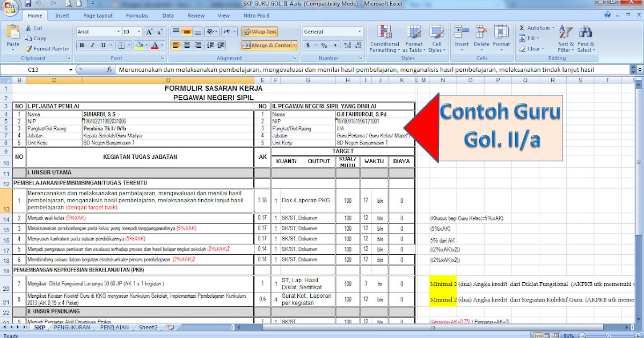Insert function using fx icon
Viewport: 644px width, 338px height.
(x=109, y=69)
